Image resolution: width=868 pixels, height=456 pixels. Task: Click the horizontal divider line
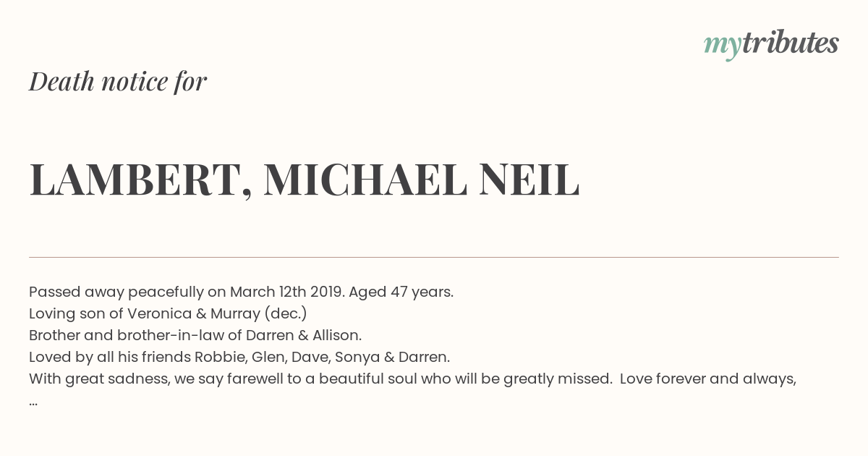pos(434,257)
